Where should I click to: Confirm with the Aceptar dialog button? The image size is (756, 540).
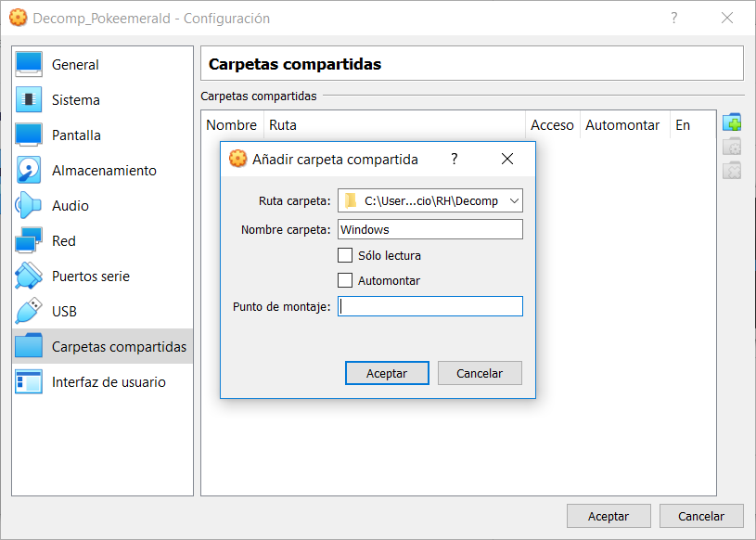coord(387,372)
